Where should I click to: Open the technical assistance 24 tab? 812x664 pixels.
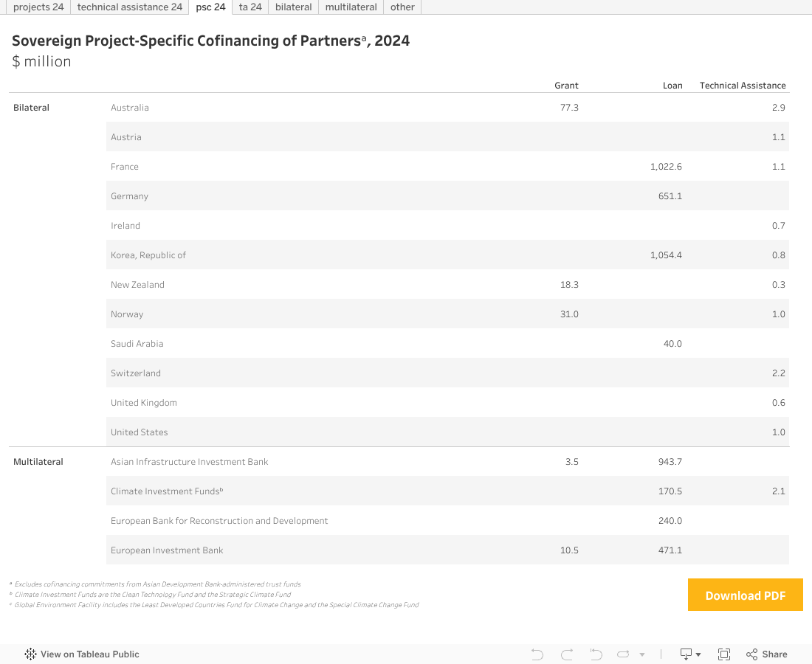point(129,7)
